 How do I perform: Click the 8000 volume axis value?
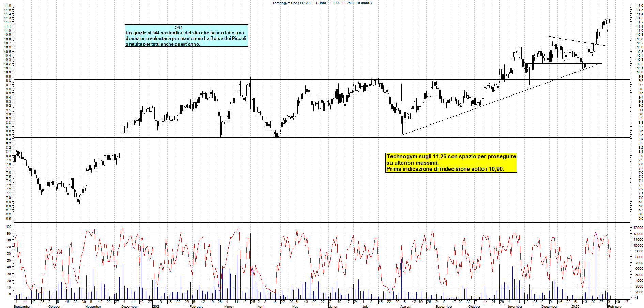(639, 257)
